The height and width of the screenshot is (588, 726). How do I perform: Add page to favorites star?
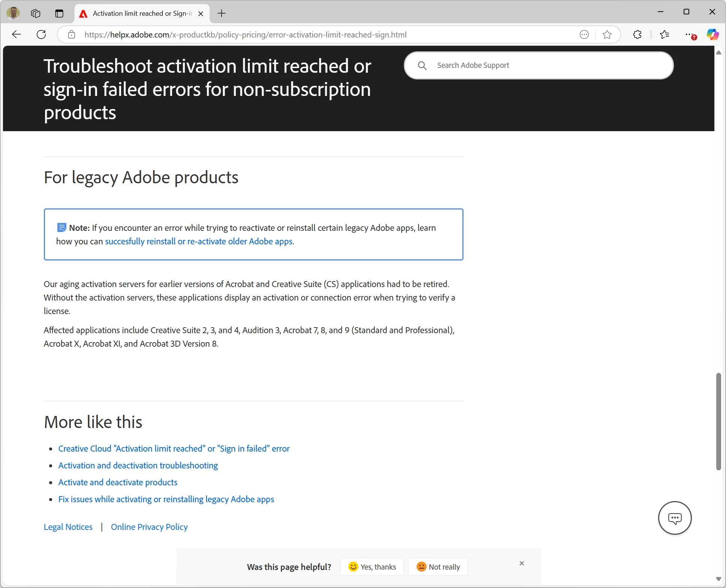point(607,34)
